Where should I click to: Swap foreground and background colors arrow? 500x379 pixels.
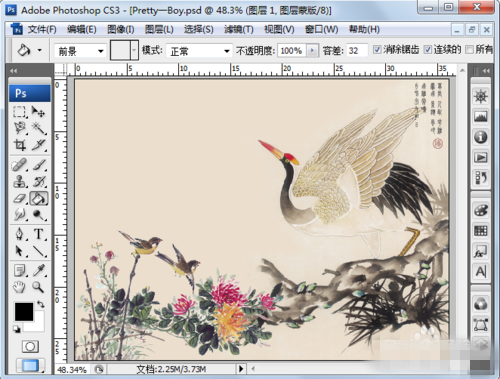tap(41, 304)
